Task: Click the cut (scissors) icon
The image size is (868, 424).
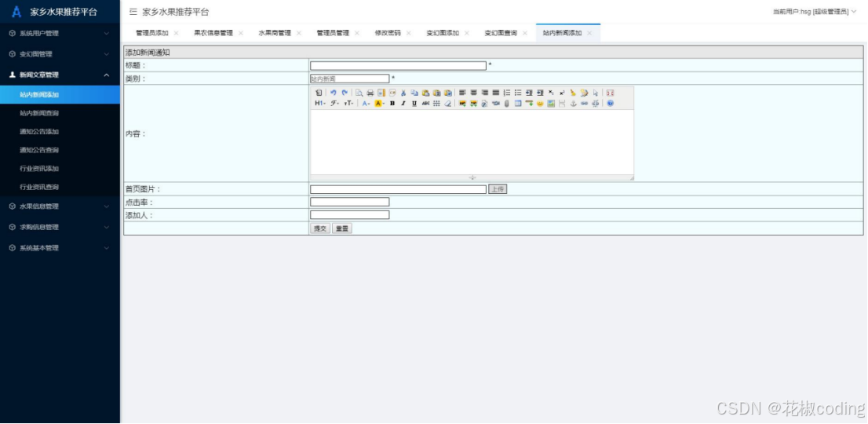Action: [x=403, y=93]
